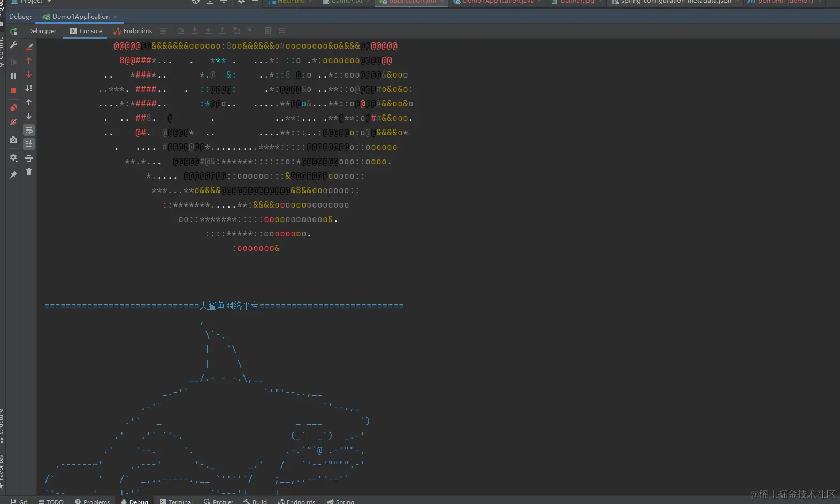Move down with grey down arrow
This screenshot has width=840, height=504.
(x=29, y=116)
